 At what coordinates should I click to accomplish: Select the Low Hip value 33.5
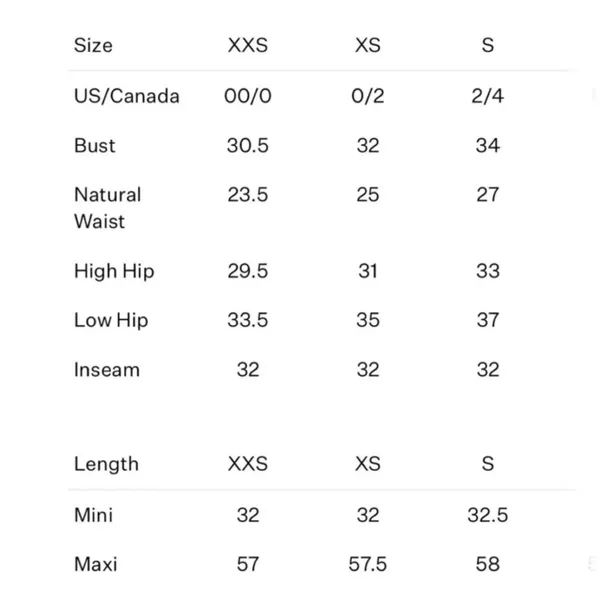tap(248, 320)
